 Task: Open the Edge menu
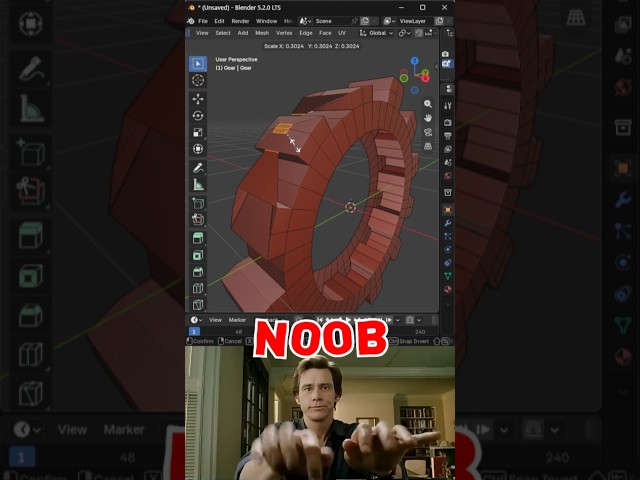pos(306,33)
